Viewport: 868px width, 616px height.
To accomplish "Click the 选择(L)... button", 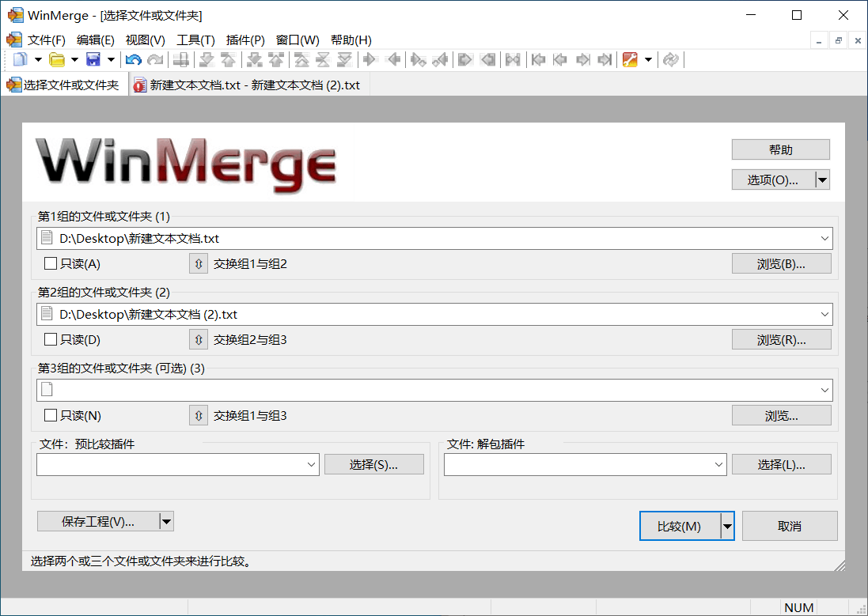I will tap(781, 464).
